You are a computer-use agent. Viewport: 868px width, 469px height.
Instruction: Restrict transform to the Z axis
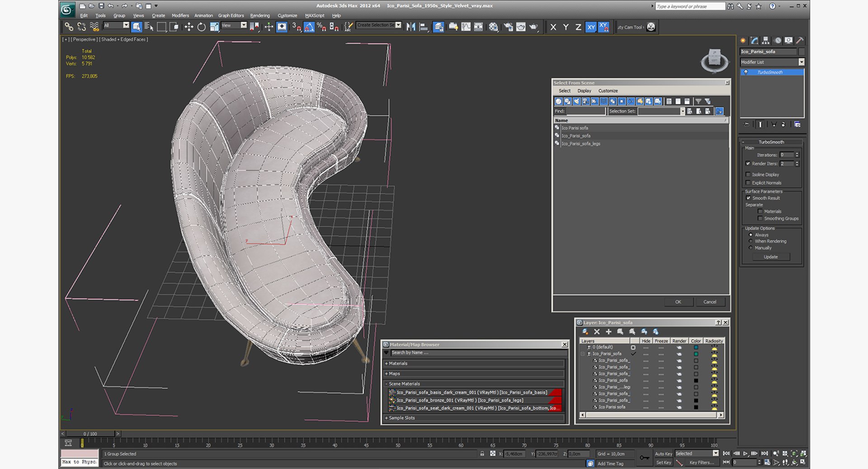[578, 27]
